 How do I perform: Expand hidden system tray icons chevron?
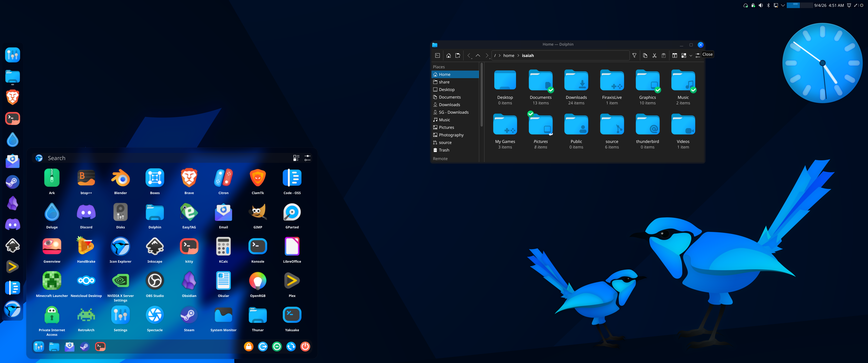(783, 5)
